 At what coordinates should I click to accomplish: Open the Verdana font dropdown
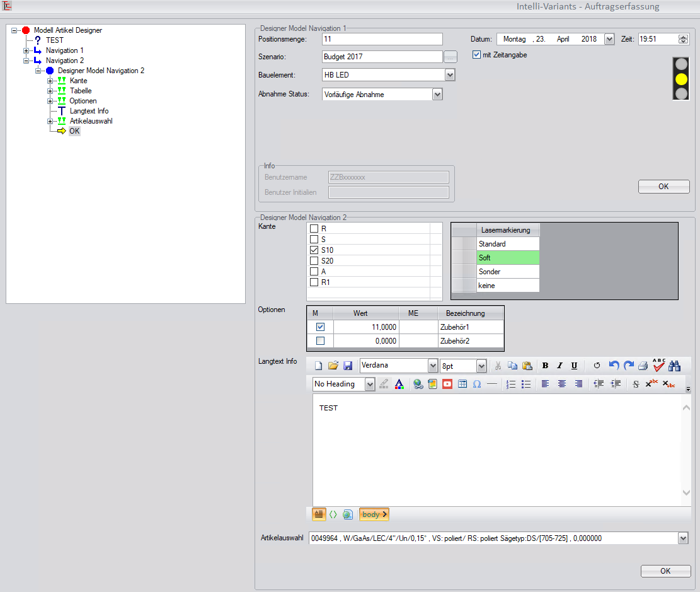click(433, 366)
